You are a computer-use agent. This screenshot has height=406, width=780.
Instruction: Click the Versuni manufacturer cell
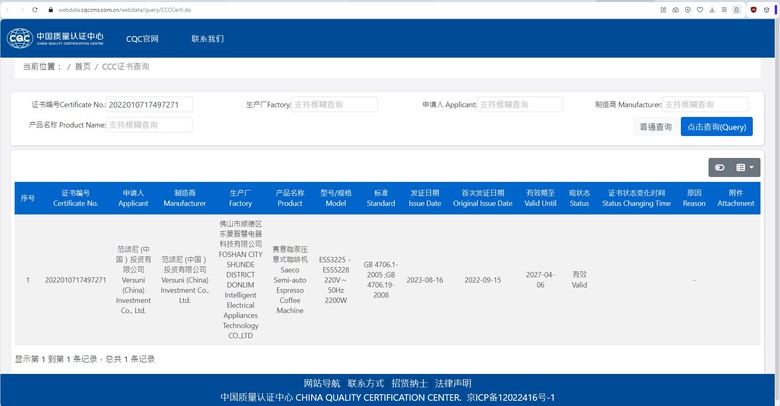(185, 280)
